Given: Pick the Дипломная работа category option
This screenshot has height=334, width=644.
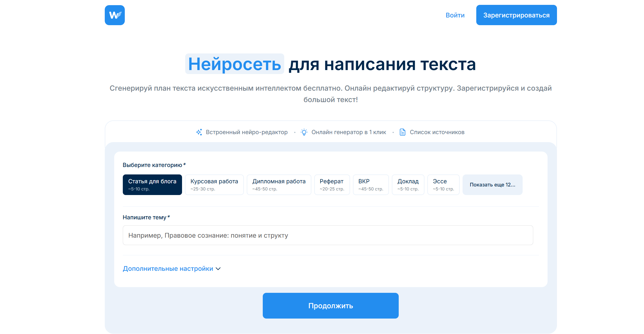Looking at the screenshot, I should 279,185.
